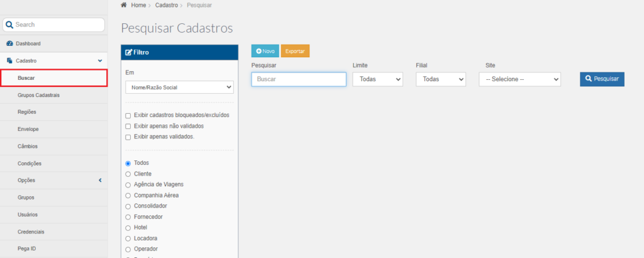Open Condições in the sidebar
Viewport: 644px width, 258px height.
54,164
